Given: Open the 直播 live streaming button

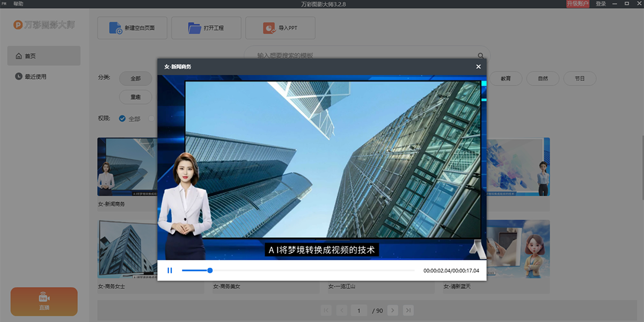Looking at the screenshot, I should point(44,302).
